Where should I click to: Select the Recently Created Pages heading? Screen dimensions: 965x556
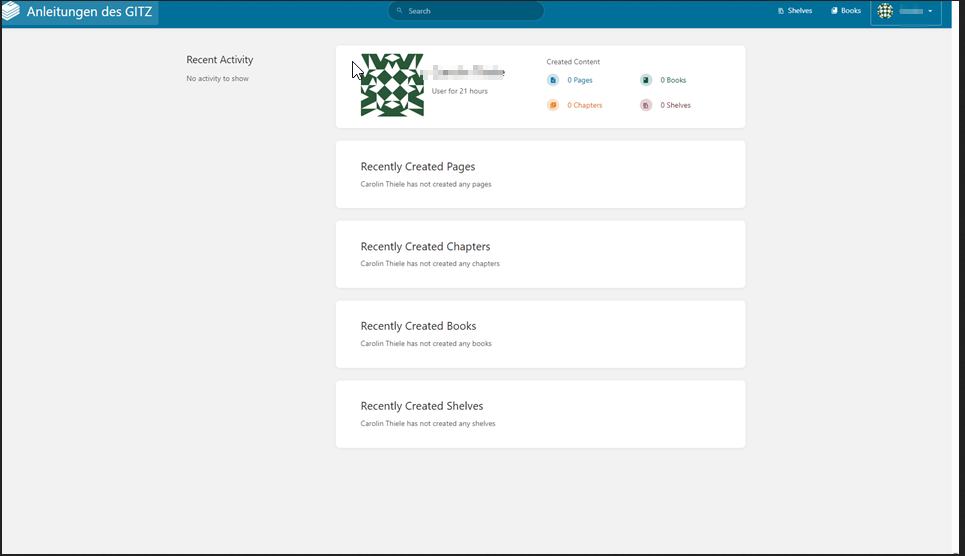pos(417,167)
